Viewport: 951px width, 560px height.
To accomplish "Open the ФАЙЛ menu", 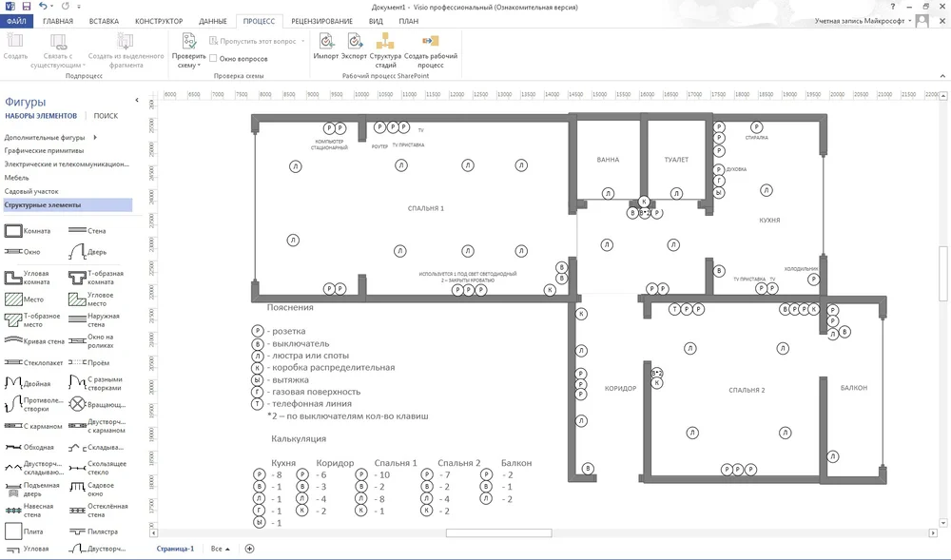I will (16, 20).
